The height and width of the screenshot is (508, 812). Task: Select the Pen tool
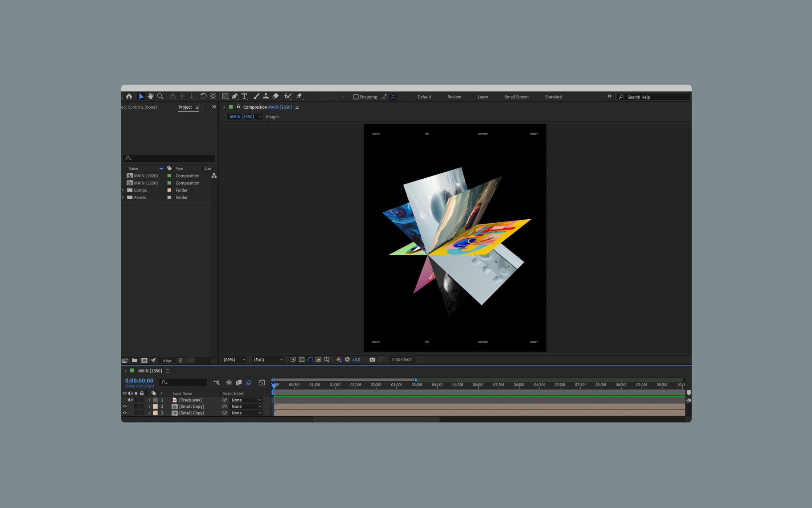235,96
